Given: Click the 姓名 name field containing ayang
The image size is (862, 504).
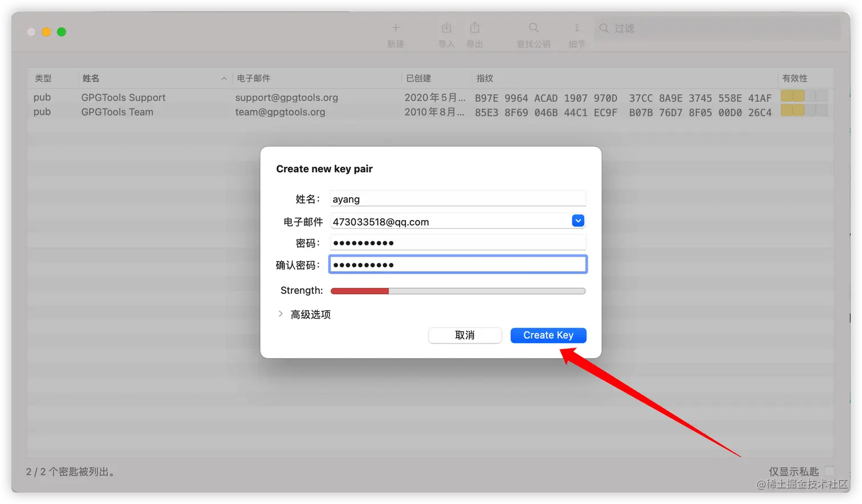Looking at the screenshot, I should [458, 198].
